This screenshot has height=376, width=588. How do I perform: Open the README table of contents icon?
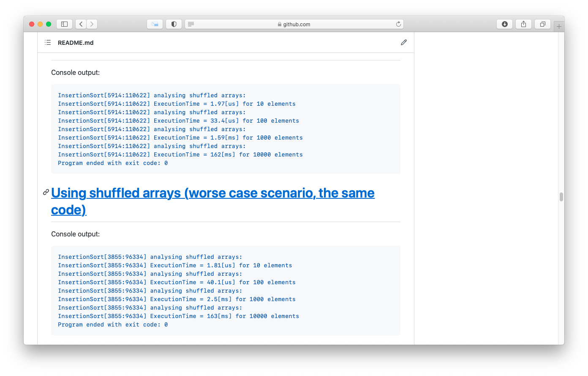(x=47, y=42)
